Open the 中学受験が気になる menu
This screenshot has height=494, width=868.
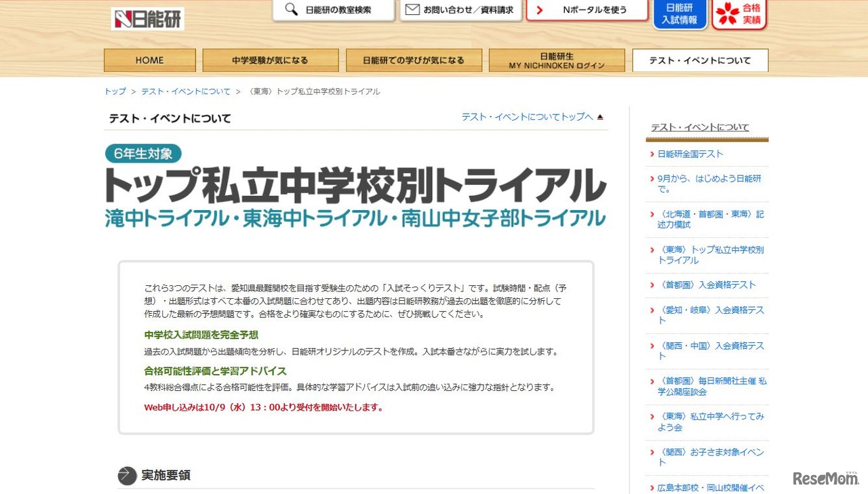[271, 60]
